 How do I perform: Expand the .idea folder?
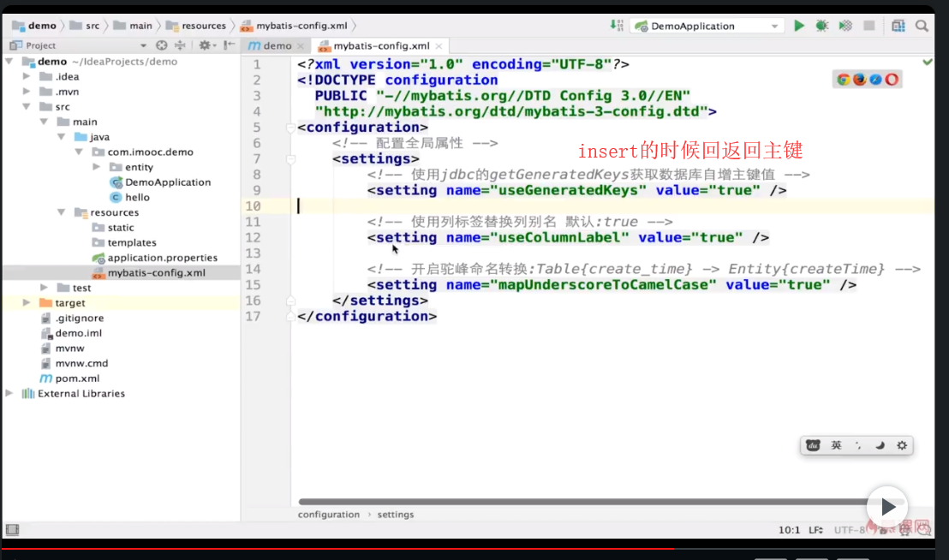[26, 76]
